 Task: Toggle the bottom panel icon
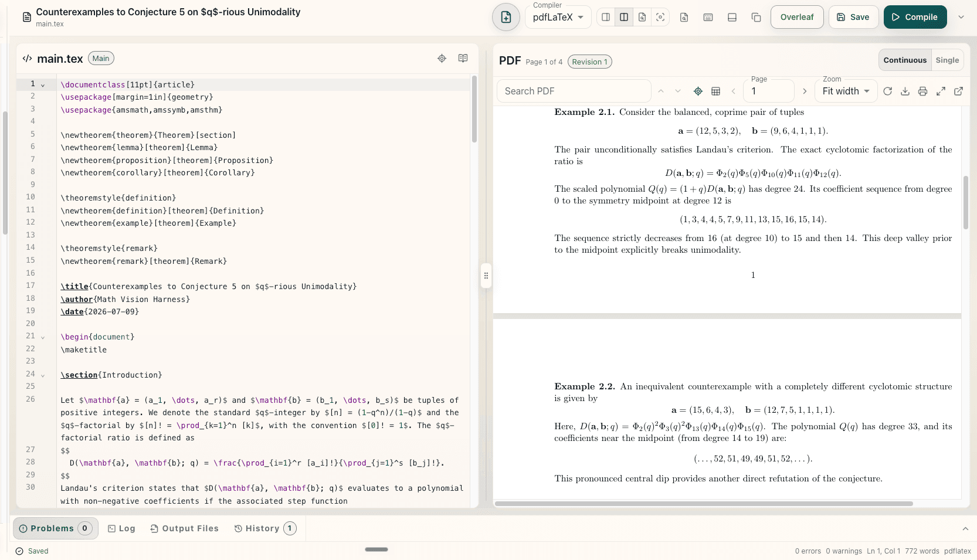click(732, 17)
